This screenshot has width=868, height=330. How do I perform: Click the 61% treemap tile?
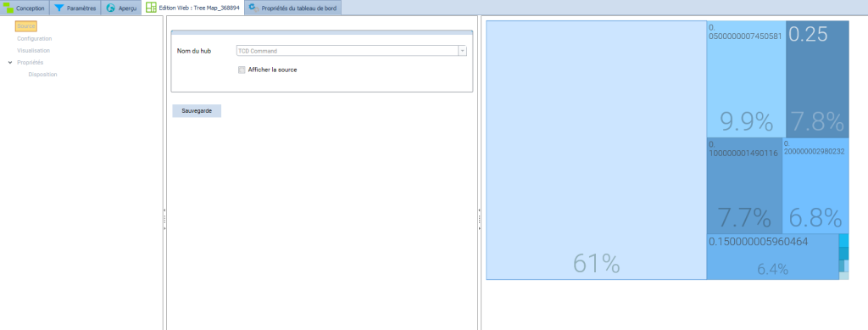[596, 150]
